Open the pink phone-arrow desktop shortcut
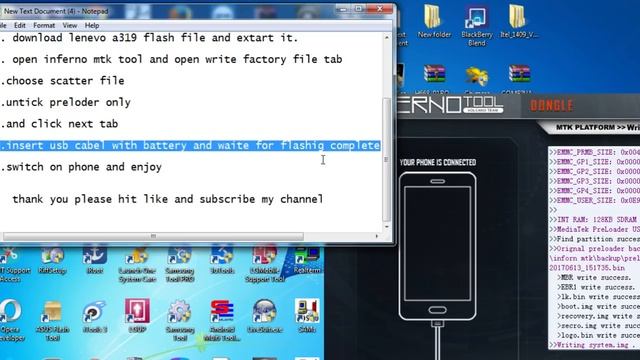 tap(137, 316)
